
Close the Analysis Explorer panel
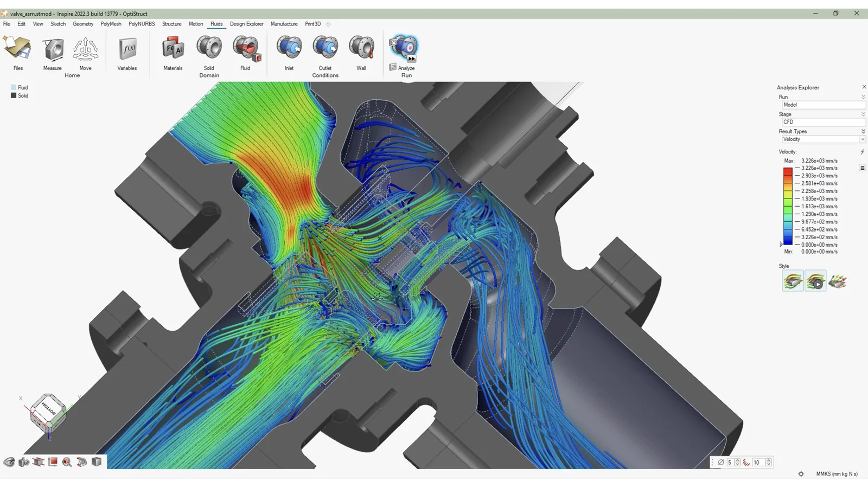[864, 87]
